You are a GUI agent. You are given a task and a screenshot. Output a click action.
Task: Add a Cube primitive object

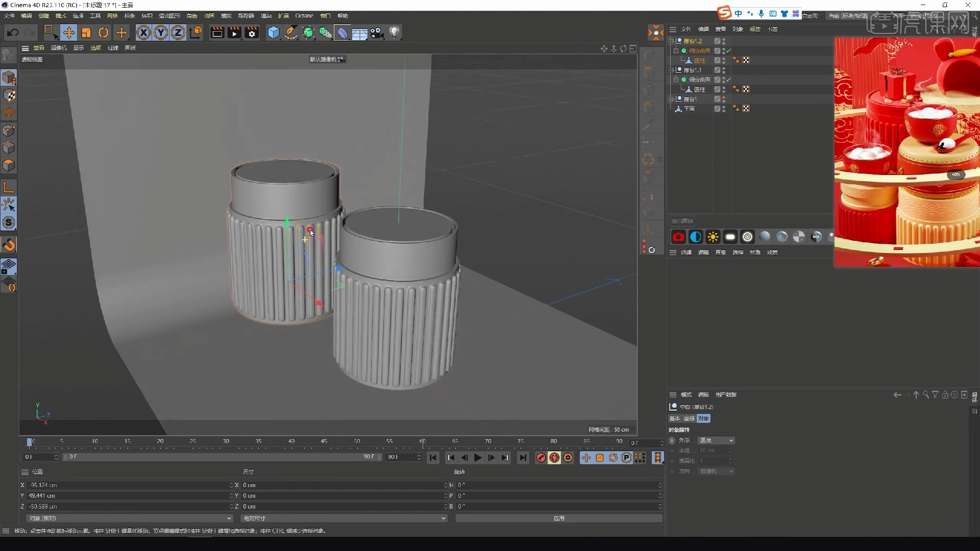[274, 33]
